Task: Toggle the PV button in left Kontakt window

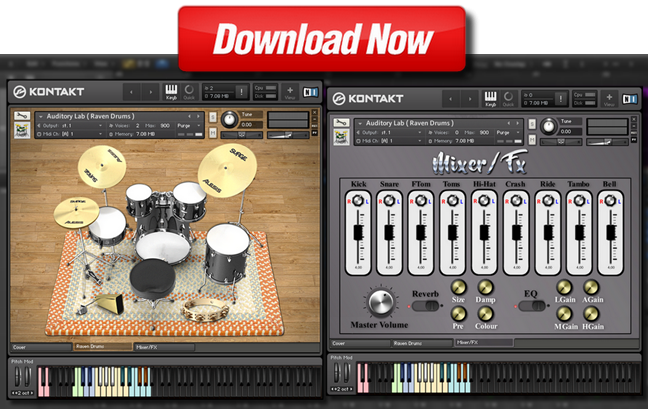Action: pos(314,133)
